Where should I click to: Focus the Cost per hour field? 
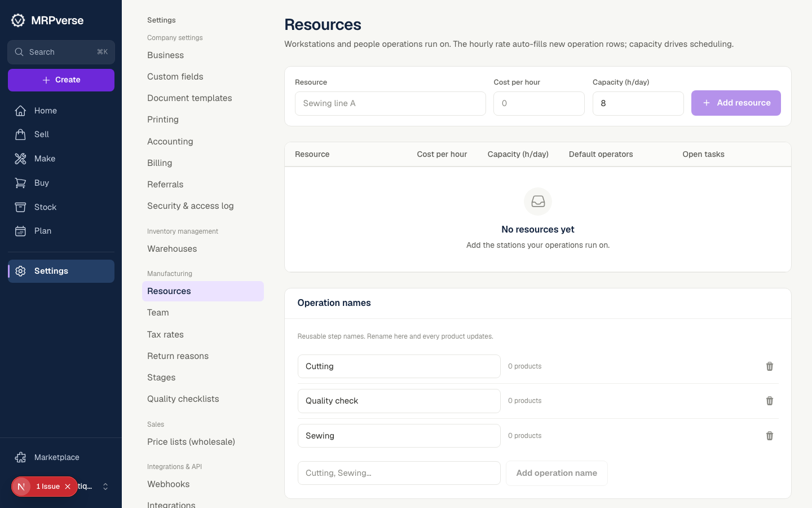(539, 103)
